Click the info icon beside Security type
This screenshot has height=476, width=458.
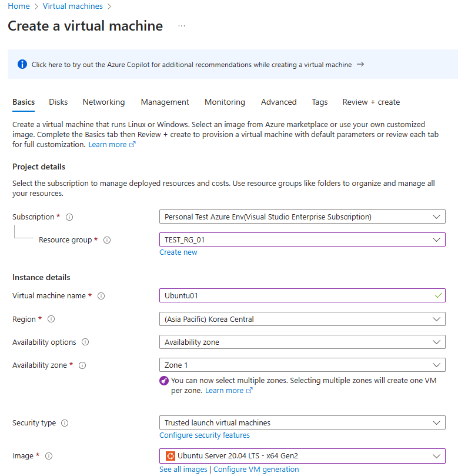point(65,423)
